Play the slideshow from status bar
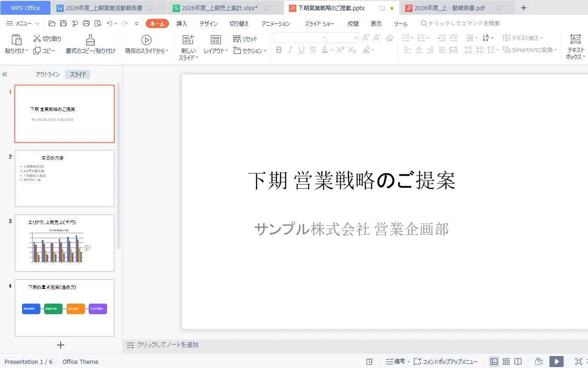588x368 pixels. [556, 362]
